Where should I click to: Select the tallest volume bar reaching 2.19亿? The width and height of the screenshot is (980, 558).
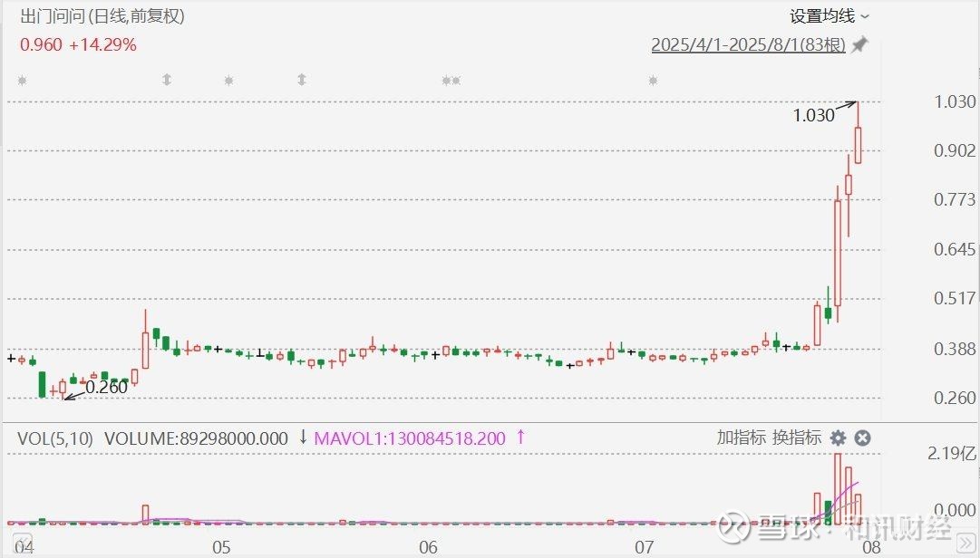point(838,488)
